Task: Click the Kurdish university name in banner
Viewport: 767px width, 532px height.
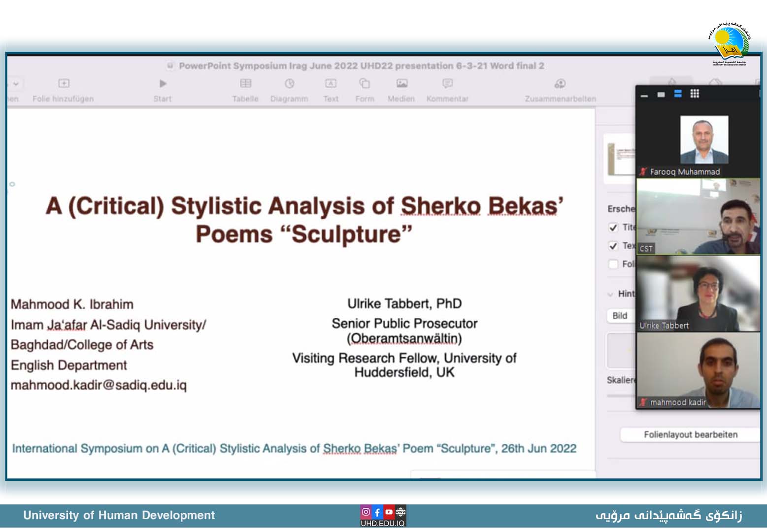Action: [669, 515]
